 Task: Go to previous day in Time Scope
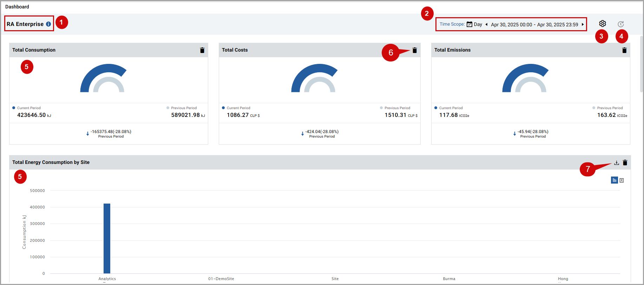[x=486, y=24]
